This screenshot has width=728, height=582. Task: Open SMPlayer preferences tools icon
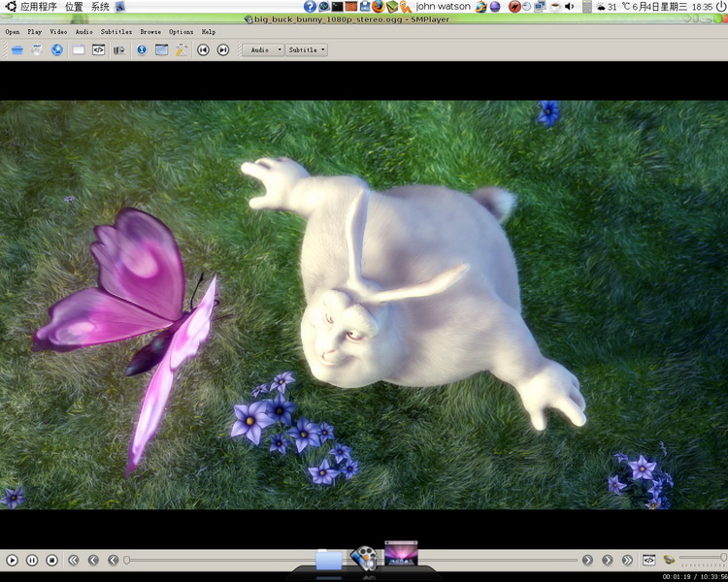[182, 49]
